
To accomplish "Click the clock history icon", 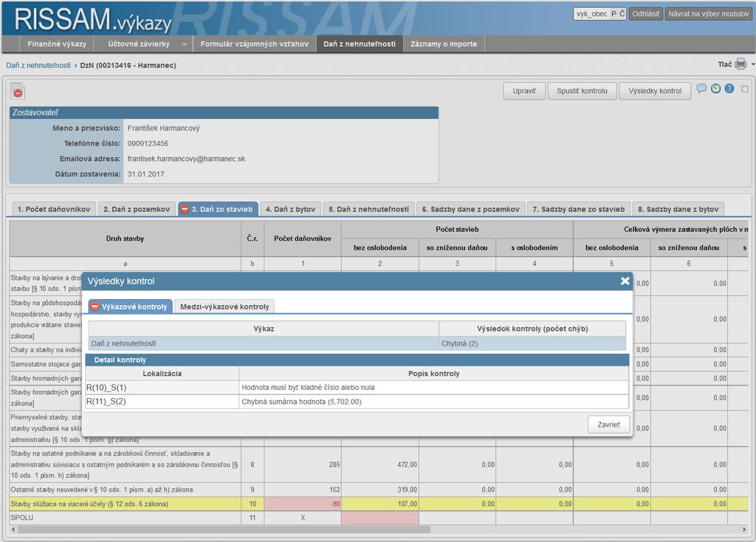I will (715, 89).
